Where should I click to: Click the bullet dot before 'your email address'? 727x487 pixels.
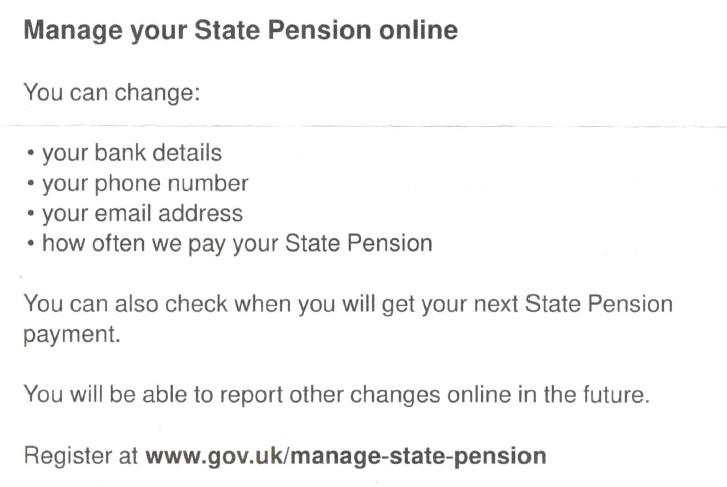coord(31,214)
